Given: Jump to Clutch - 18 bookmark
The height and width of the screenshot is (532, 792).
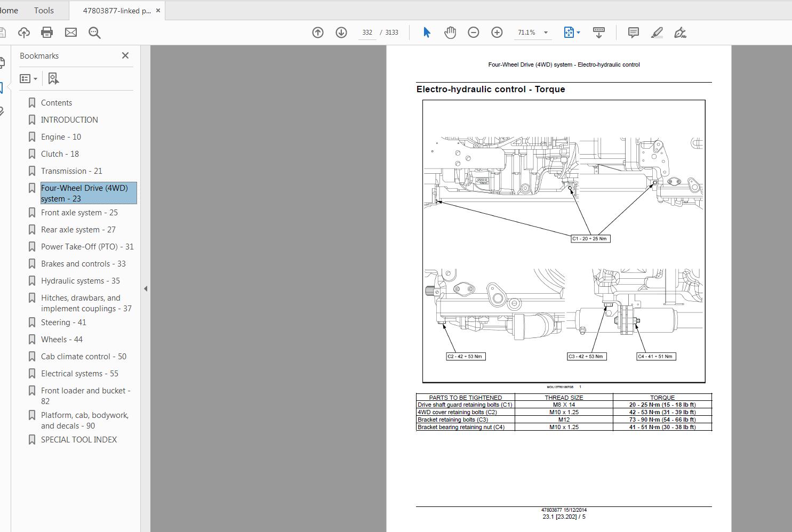Looking at the screenshot, I should point(60,154).
